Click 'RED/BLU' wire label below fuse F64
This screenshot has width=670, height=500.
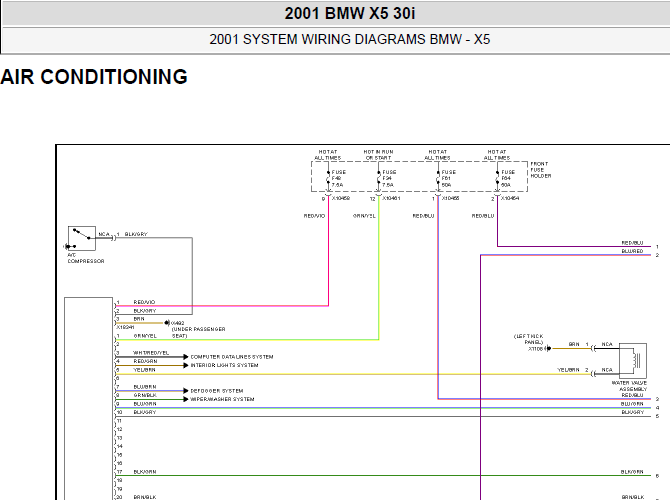click(x=483, y=216)
